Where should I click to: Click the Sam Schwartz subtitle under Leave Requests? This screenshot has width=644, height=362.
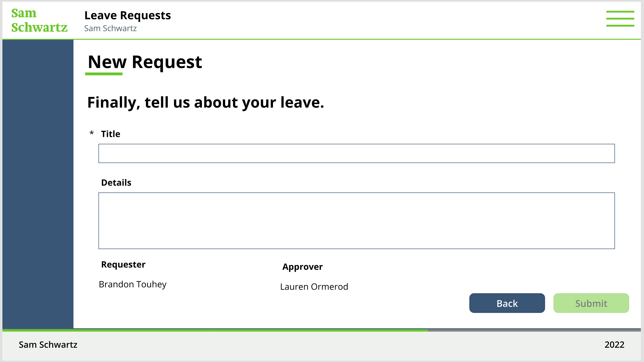pyautogui.click(x=110, y=29)
